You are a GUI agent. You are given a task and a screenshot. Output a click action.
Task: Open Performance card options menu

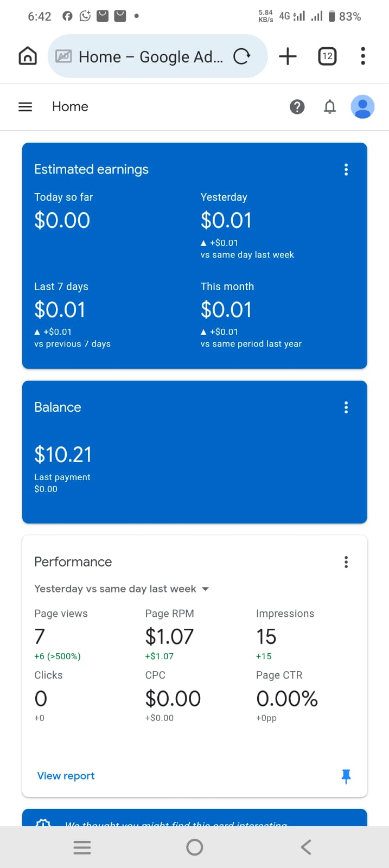(x=346, y=562)
